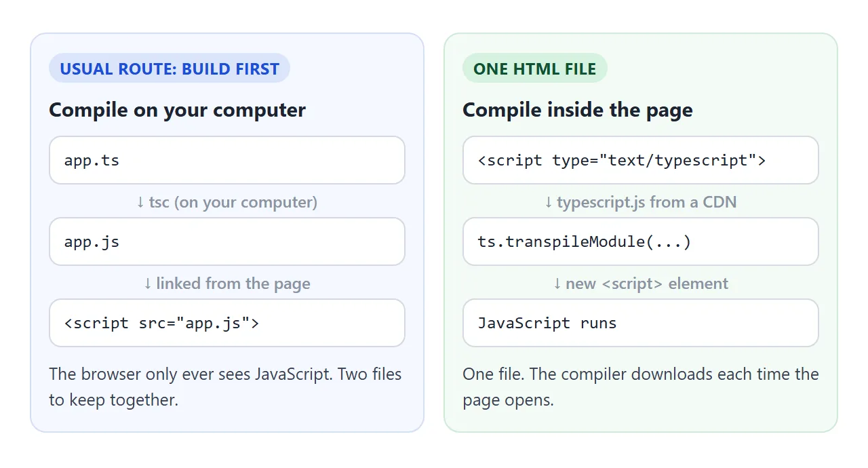Click the 'app.ts' code box
This screenshot has height=468, width=868.
coord(227,160)
